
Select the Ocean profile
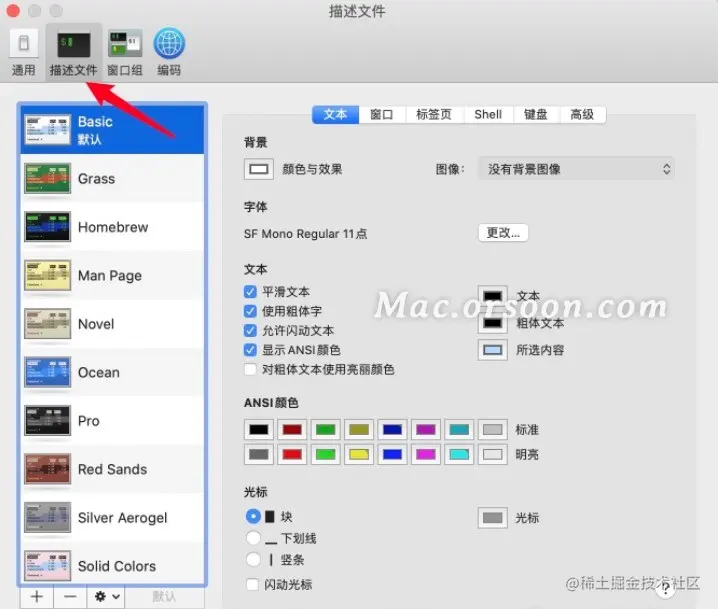coord(113,372)
